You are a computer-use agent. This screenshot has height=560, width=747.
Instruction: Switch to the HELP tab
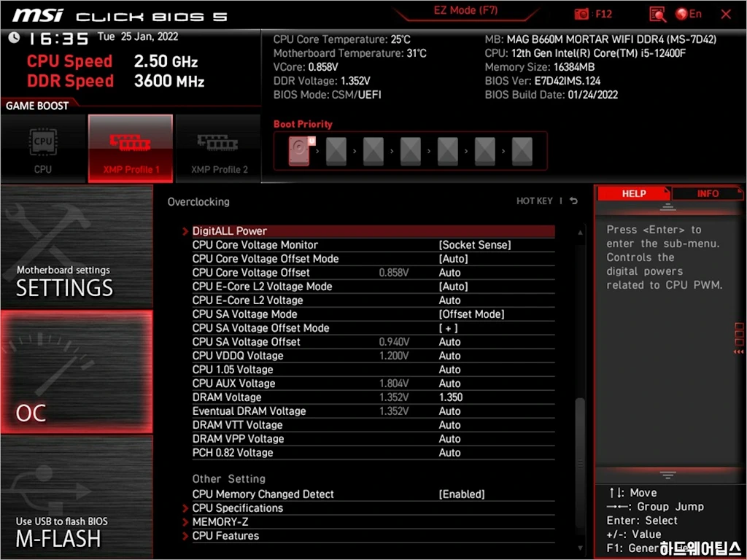coord(634,193)
